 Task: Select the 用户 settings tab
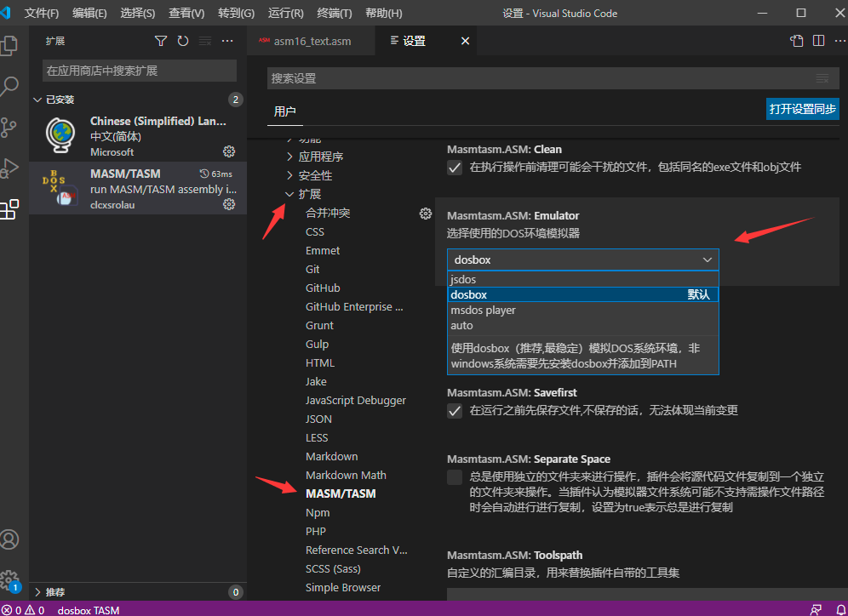(x=284, y=111)
